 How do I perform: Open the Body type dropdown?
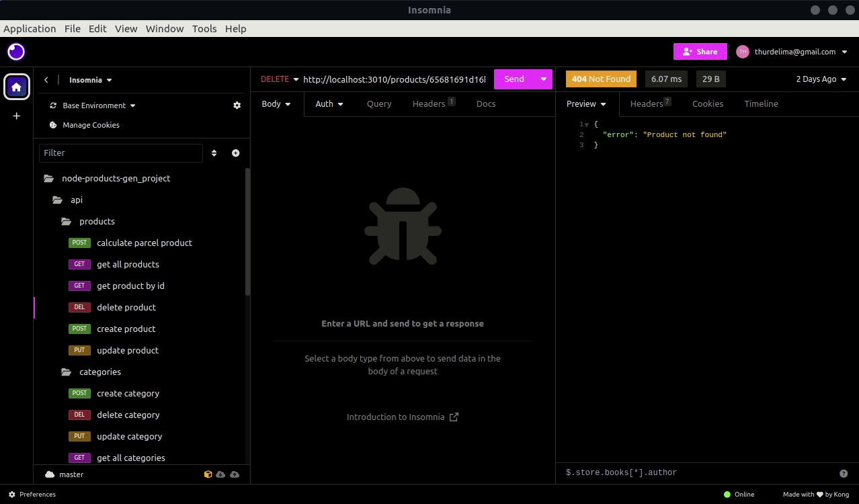click(x=276, y=104)
